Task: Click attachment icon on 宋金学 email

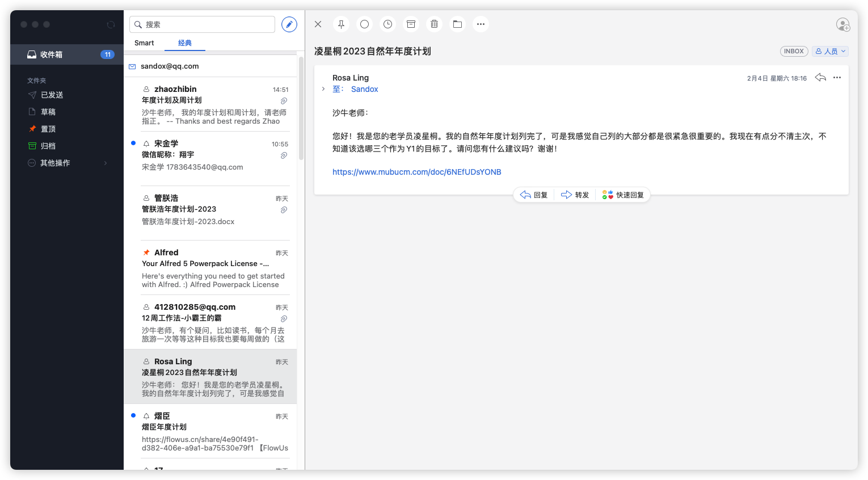Action: click(284, 155)
